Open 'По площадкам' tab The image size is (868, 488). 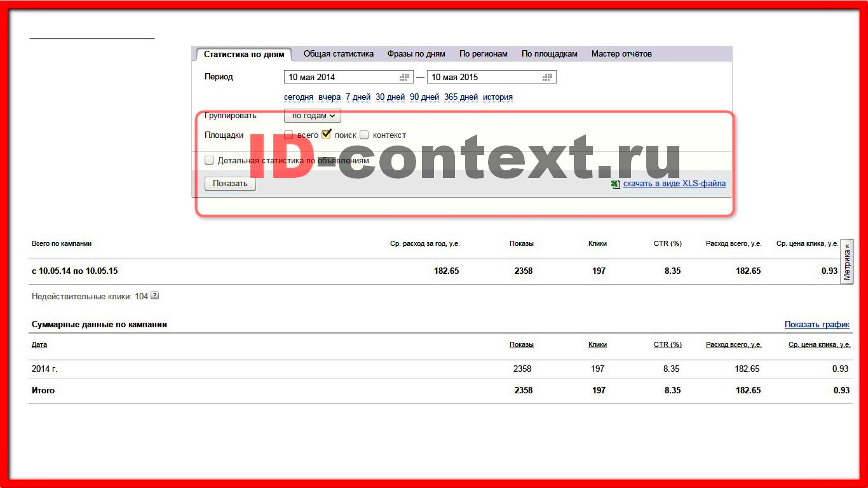[550, 54]
